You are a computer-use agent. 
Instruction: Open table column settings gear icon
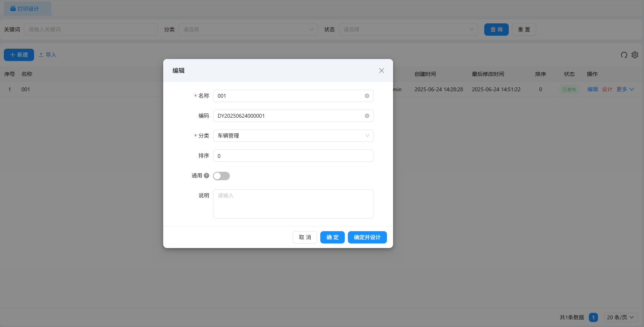635,55
